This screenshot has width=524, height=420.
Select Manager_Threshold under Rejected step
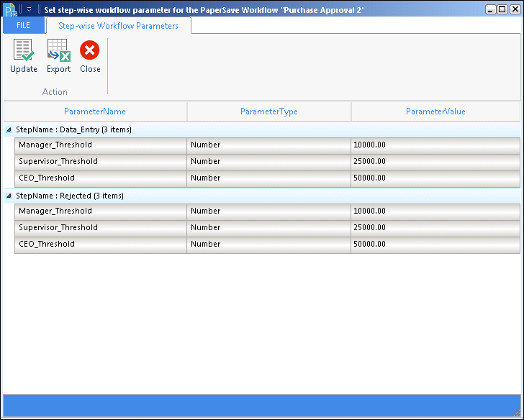tap(101, 211)
